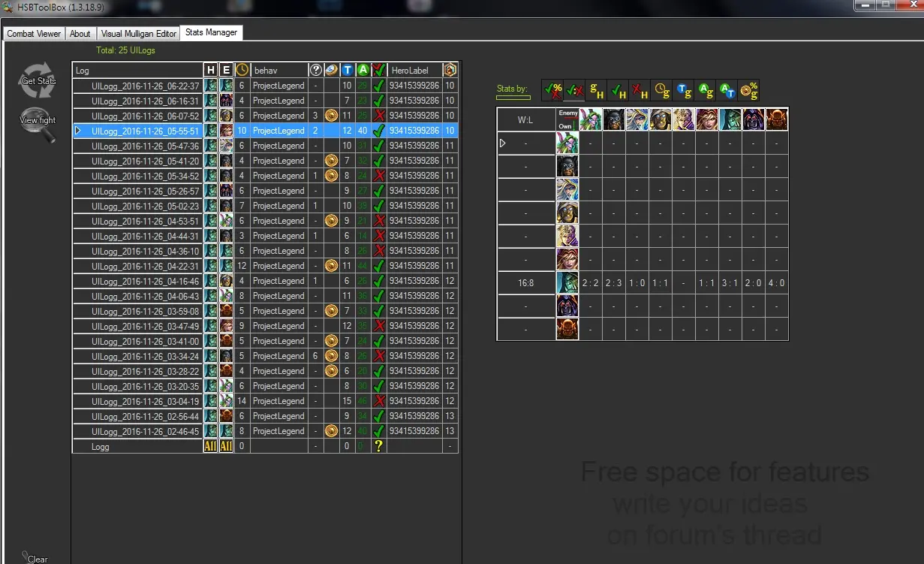Click the blue T turns column header
Image resolution: width=924 pixels, height=564 pixels.
[347, 70]
